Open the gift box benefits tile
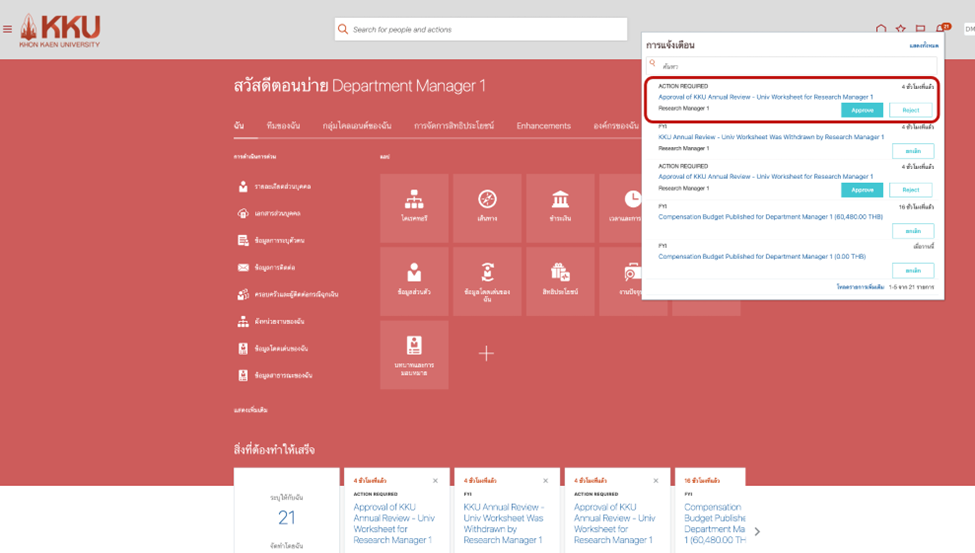This screenshot has height=553, width=975. pyautogui.click(x=560, y=280)
